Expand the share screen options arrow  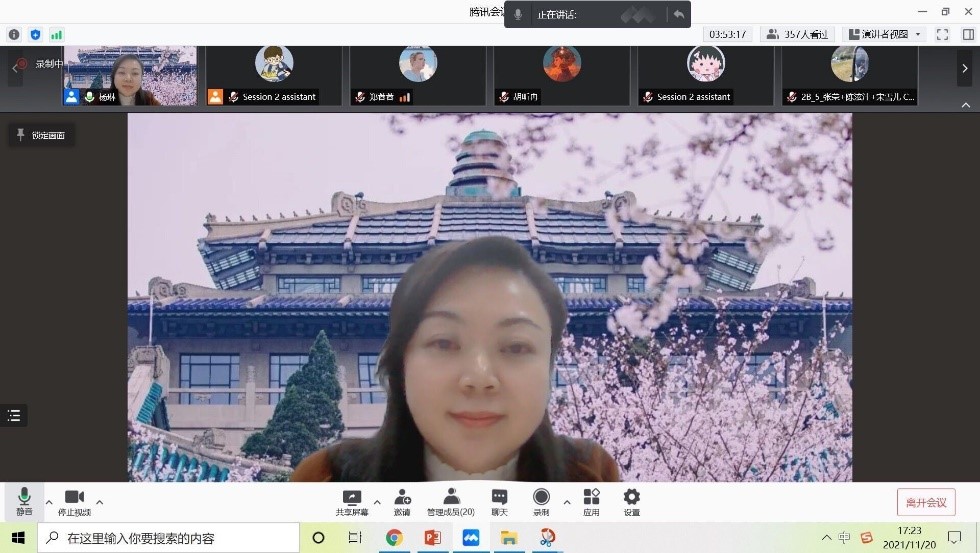tap(377, 502)
